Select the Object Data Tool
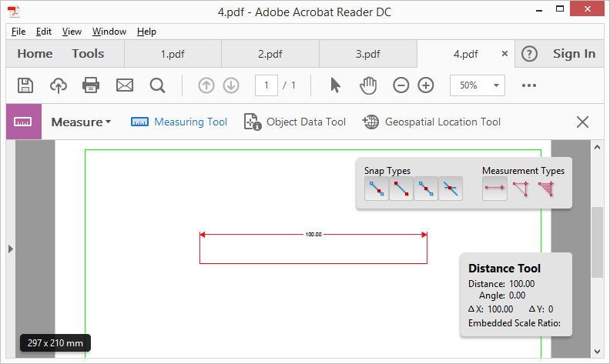The width and height of the screenshot is (610, 364). 294,122
